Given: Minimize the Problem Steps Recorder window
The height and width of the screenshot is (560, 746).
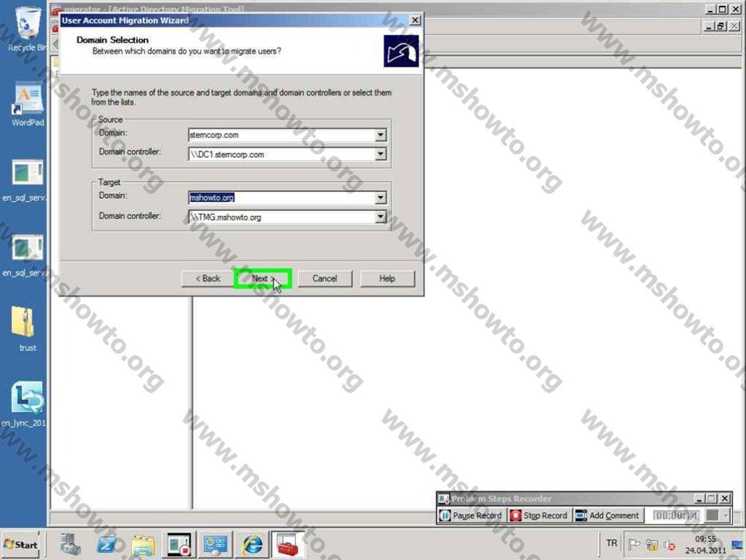Looking at the screenshot, I should click(699, 498).
